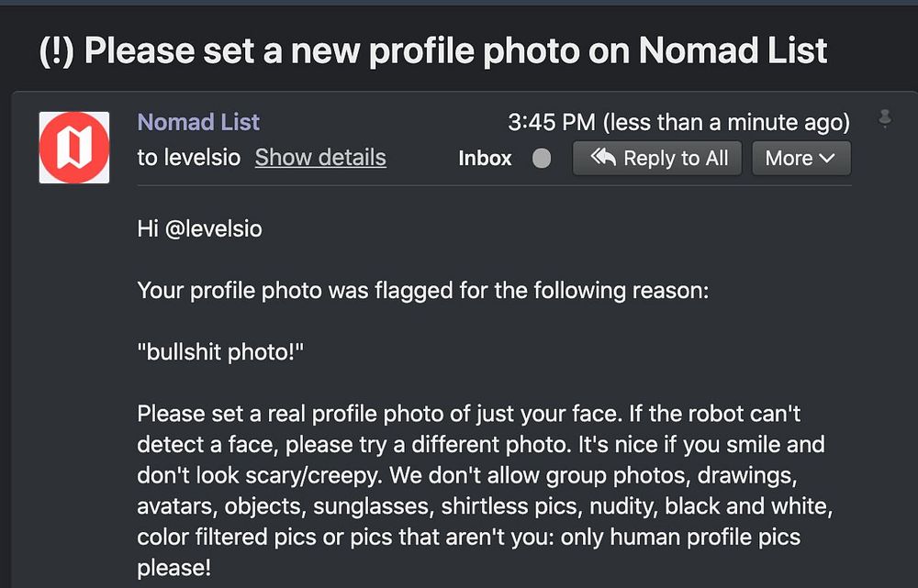Viewport: 918px width, 588px height.
Task: Open the More dropdown menu
Action: (x=800, y=158)
